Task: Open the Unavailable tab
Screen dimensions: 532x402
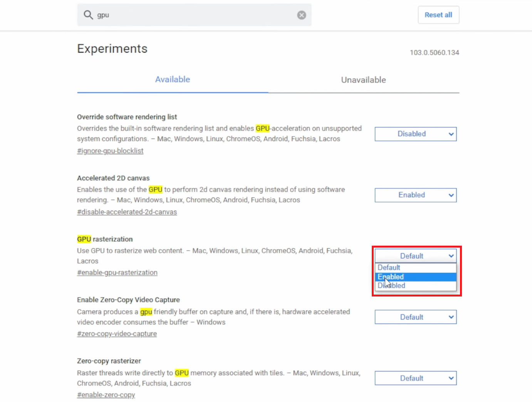Action: pos(363,80)
